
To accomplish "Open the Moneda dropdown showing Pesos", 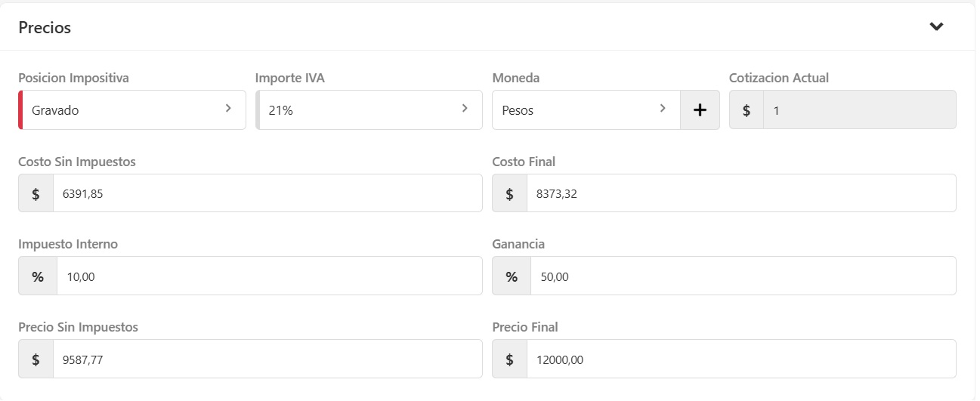I will click(586, 110).
